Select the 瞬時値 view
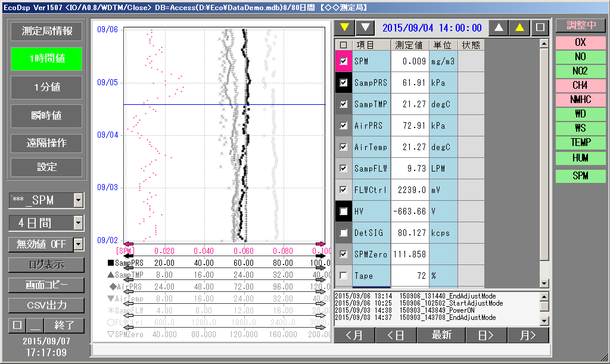Image resolution: width=610 pixels, height=364 pixels. point(46,116)
